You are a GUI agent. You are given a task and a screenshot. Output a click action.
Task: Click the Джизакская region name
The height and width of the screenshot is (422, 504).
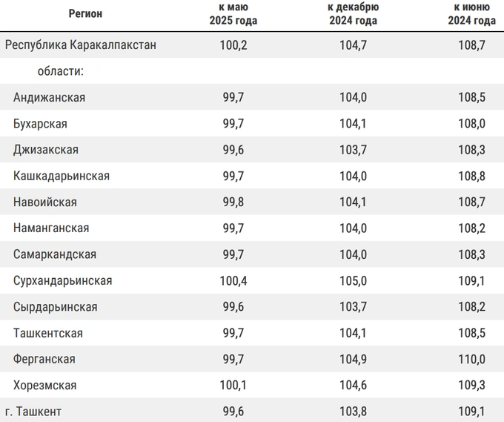pos(46,150)
